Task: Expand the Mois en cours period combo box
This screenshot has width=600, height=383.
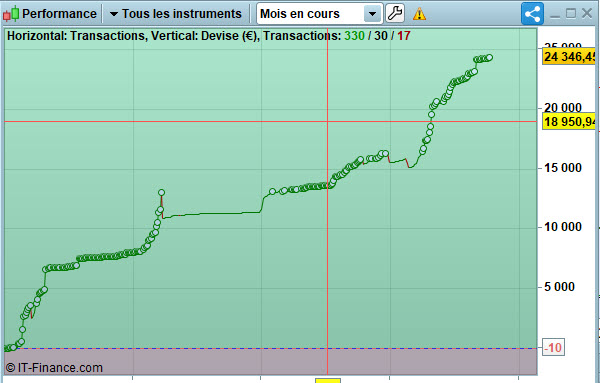Action: (x=320, y=14)
